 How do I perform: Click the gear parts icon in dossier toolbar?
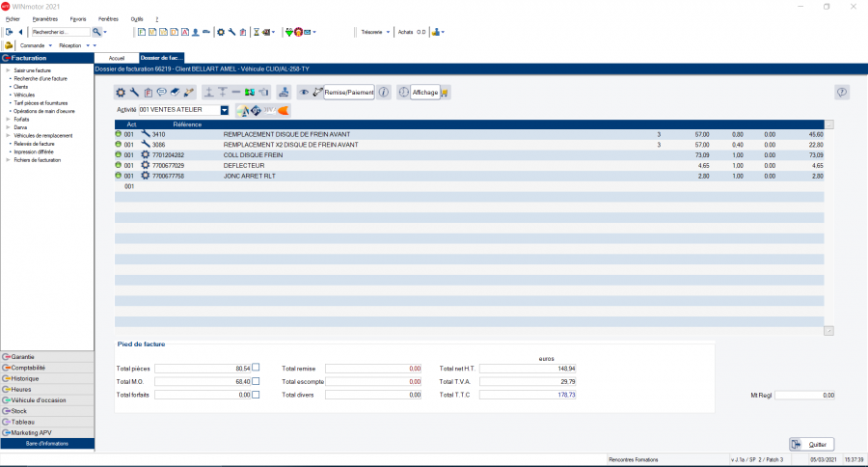[121, 93]
